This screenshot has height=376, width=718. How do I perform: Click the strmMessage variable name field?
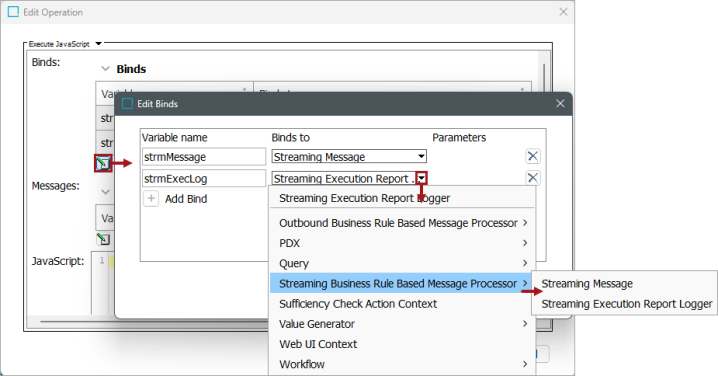click(x=204, y=156)
